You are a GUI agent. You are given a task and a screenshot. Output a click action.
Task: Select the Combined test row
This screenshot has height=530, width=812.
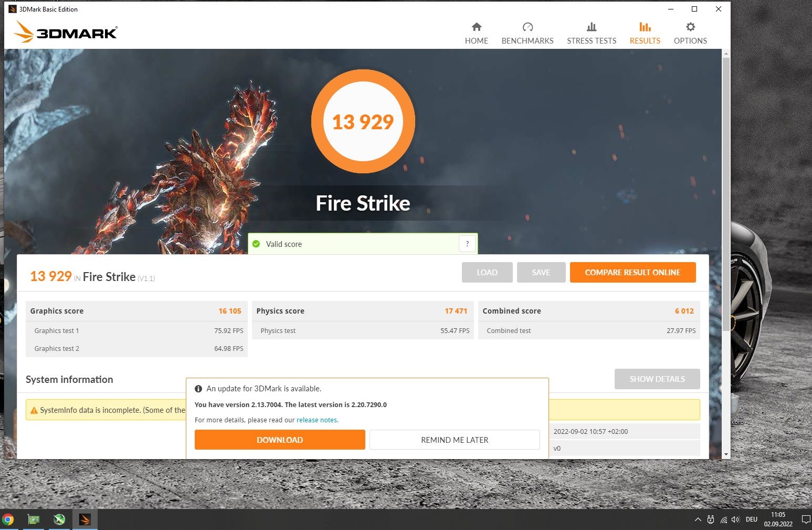point(589,330)
